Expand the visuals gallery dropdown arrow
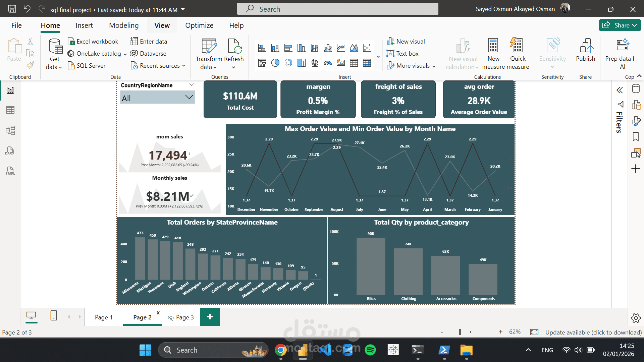 pos(378,57)
